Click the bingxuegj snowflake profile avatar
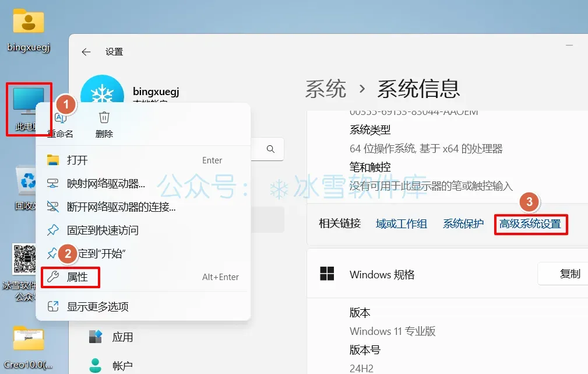 [x=102, y=90]
